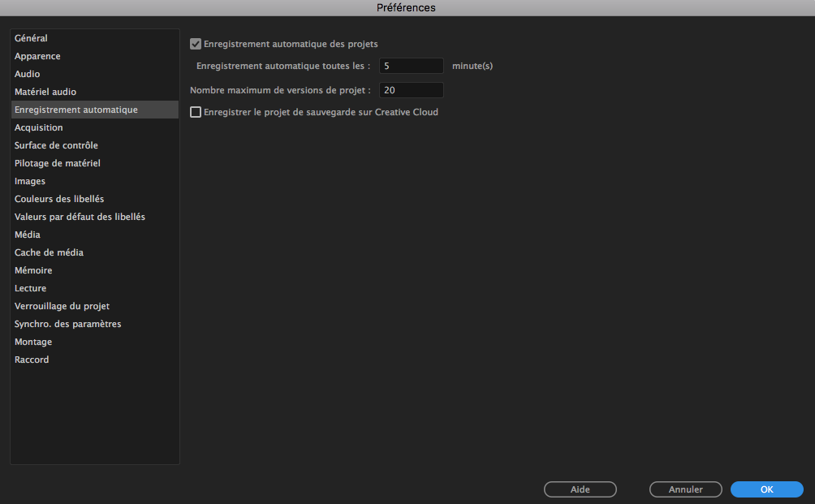Click the 'minute(s)' unit label
Viewport: 815px width, 504px height.
(x=472, y=66)
